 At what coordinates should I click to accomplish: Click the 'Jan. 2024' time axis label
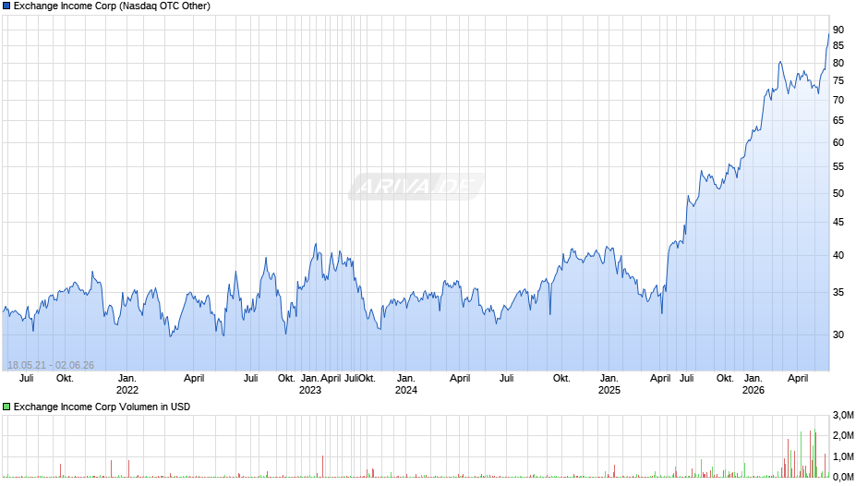[405, 384]
